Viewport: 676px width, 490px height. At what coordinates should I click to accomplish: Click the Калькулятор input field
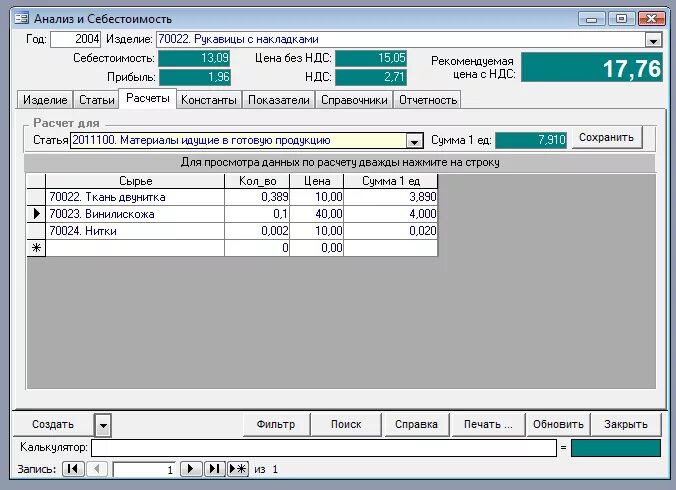tap(324, 448)
